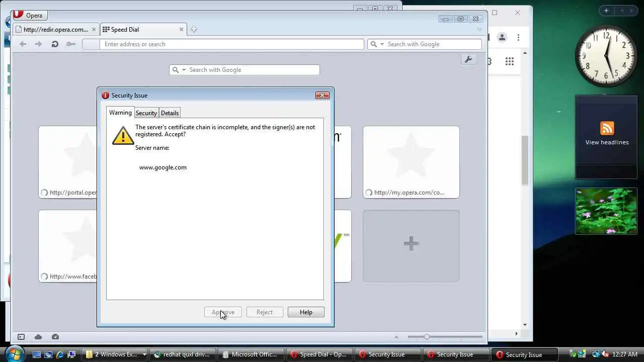Switch to the first Security Issue taskbar item
The height and width of the screenshot is (362, 644).
pos(389,354)
